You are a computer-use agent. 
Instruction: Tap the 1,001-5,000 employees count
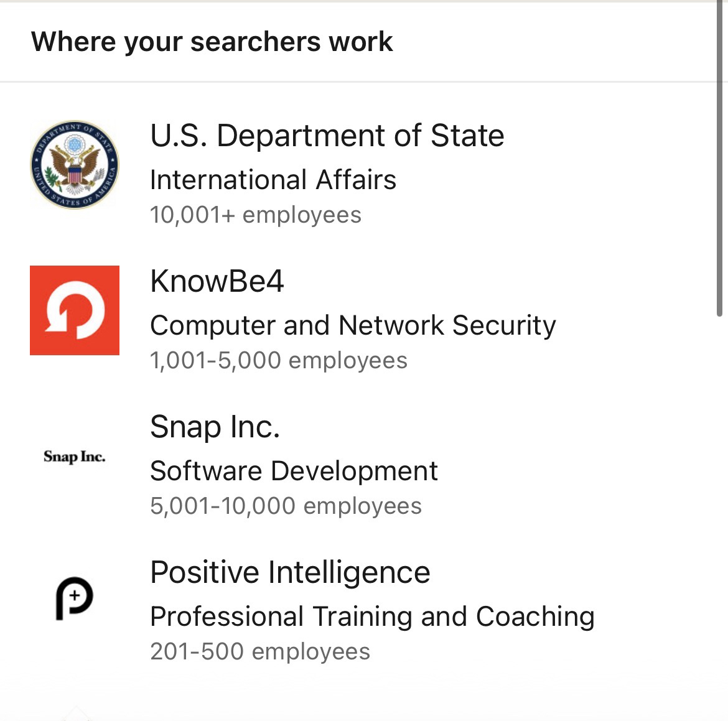coord(278,361)
